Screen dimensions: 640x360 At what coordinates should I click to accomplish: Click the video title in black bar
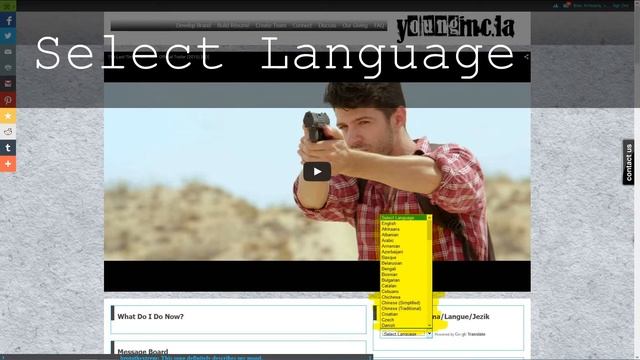click(158, 57)
